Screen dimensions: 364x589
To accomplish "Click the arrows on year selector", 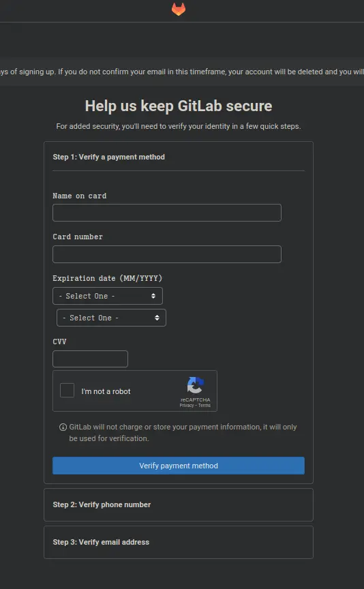I will click(157, 318).
